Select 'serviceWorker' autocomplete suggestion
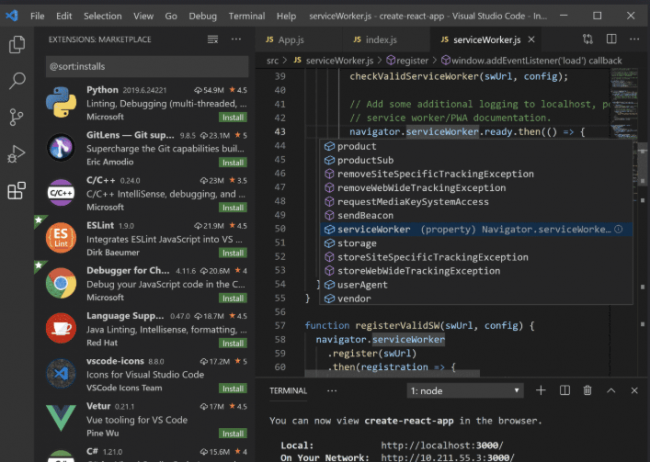The width and height of the screenshot is (650, 462). [x=476, y=229]
